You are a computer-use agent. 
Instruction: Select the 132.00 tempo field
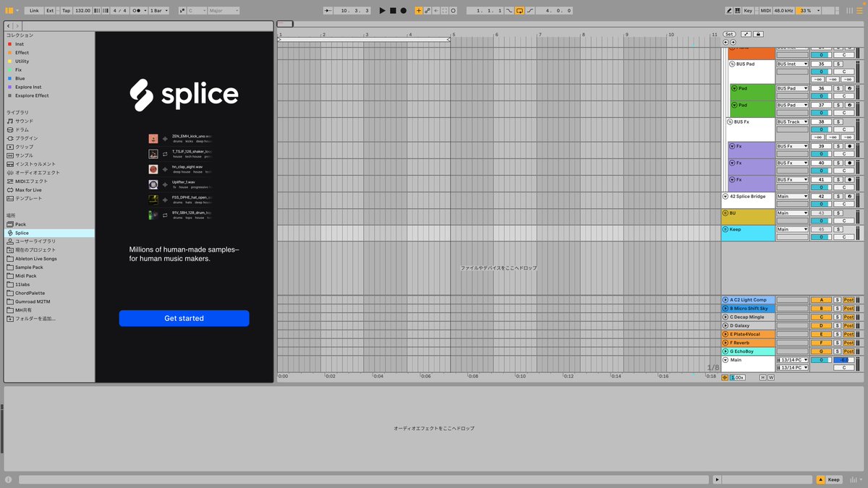[x=82, y=11]
